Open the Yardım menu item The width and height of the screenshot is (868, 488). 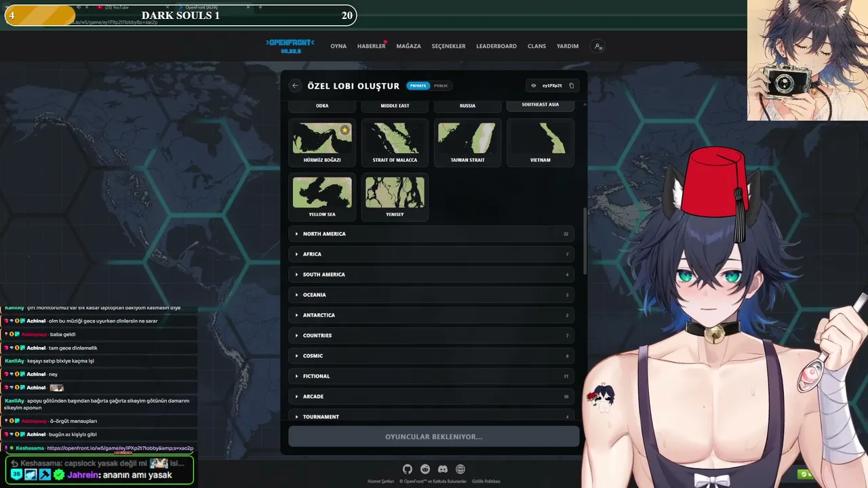click(x=568, y=46)
